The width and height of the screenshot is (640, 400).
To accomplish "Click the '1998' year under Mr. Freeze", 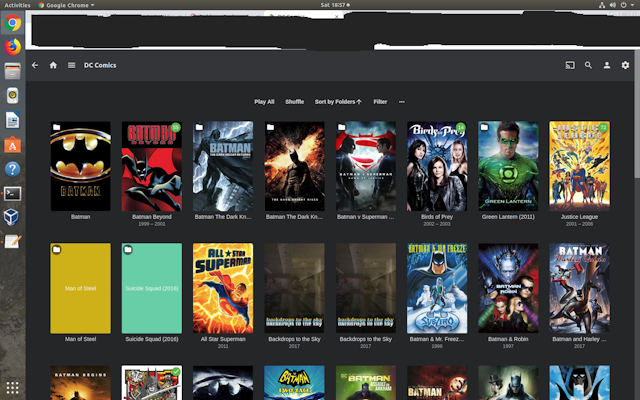I will pyautogui.click(x=437, y=346).
